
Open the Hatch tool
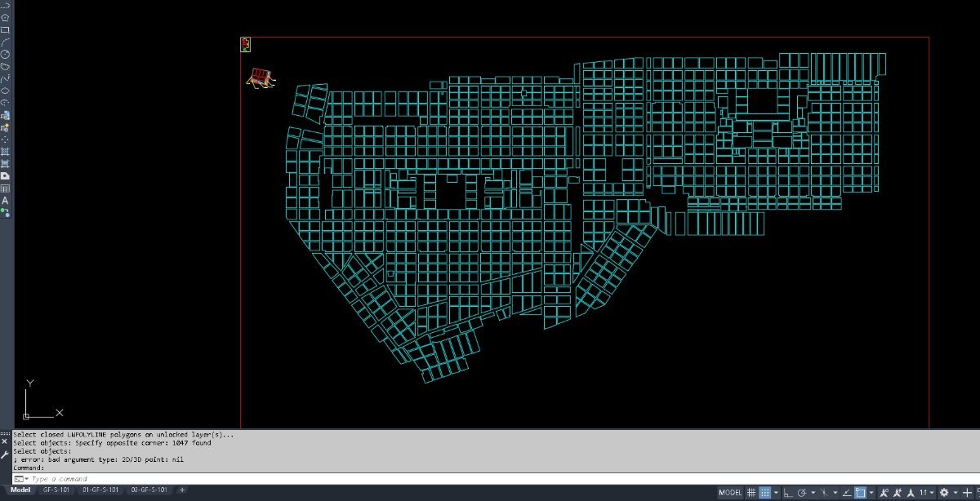click(x=5, y=152)
